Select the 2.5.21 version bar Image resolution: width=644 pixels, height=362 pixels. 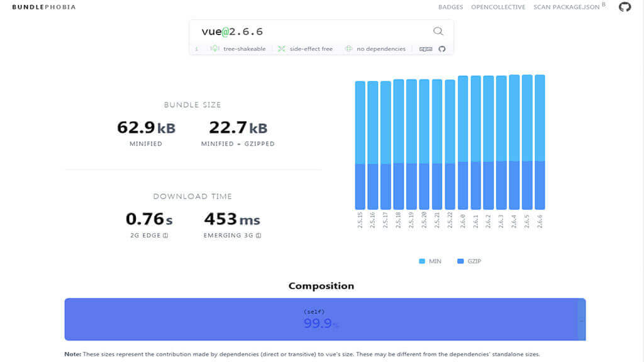(x=437, y=145)
